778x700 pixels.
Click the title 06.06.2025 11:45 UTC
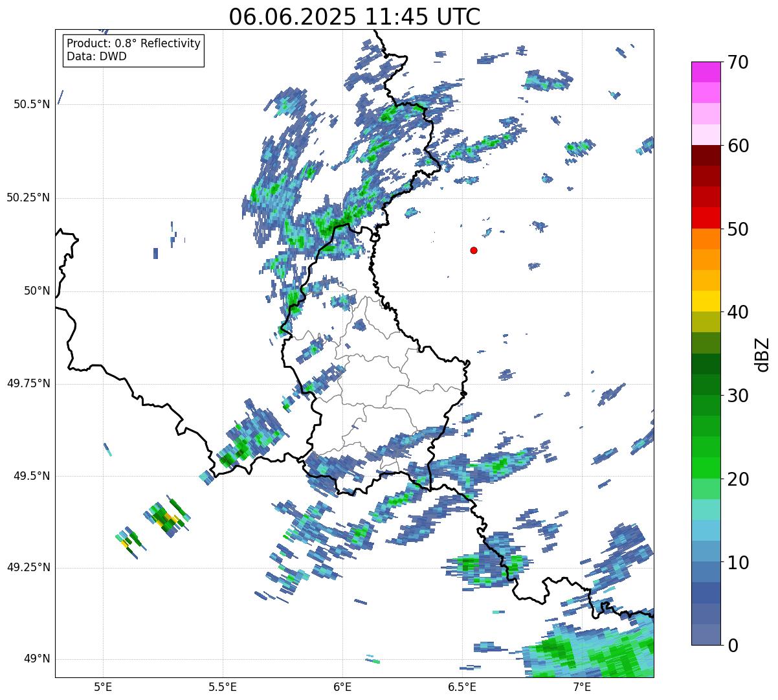point(355,16)
